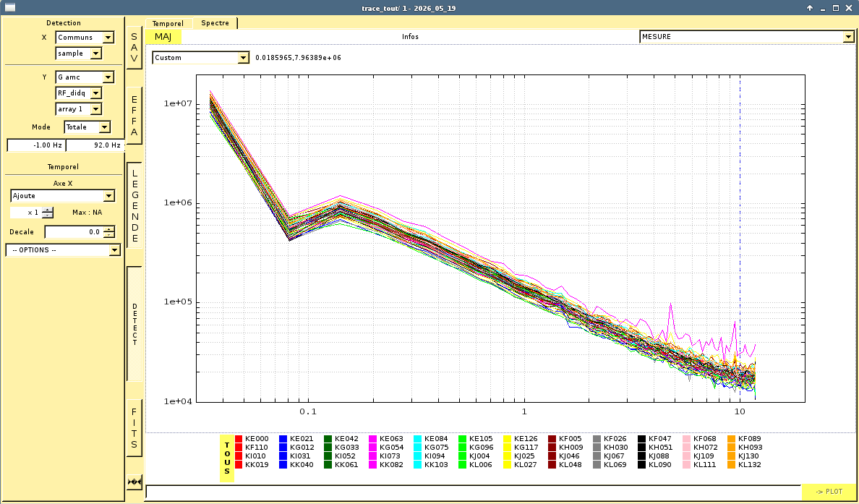Click legend entry KG054
The width and height of the screenshot is (859, 504).
(391, 448)
